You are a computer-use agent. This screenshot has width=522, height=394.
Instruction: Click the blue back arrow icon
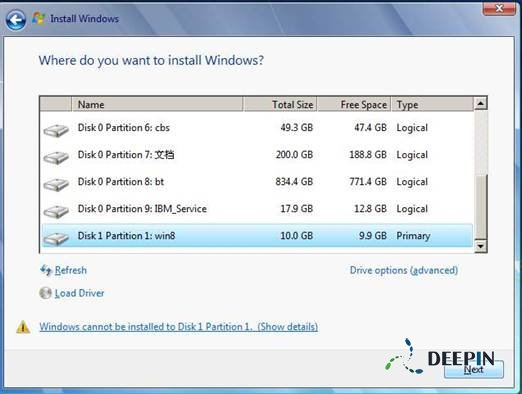[16, 20]
